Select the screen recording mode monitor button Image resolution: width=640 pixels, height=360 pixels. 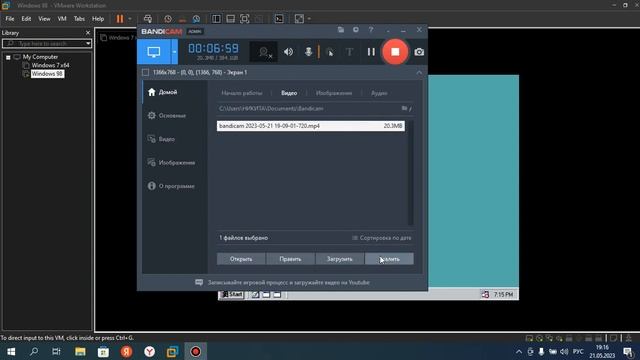click(154, 52)
